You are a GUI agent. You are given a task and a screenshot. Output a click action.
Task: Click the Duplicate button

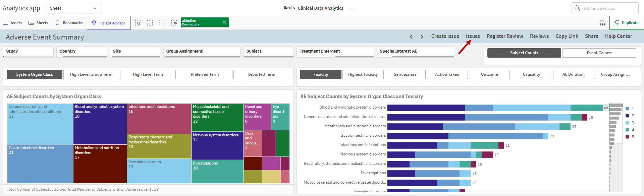pos(626,23)
